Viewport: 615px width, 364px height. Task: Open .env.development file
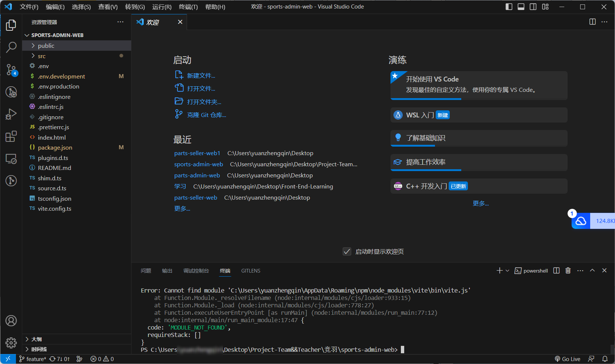77,76
